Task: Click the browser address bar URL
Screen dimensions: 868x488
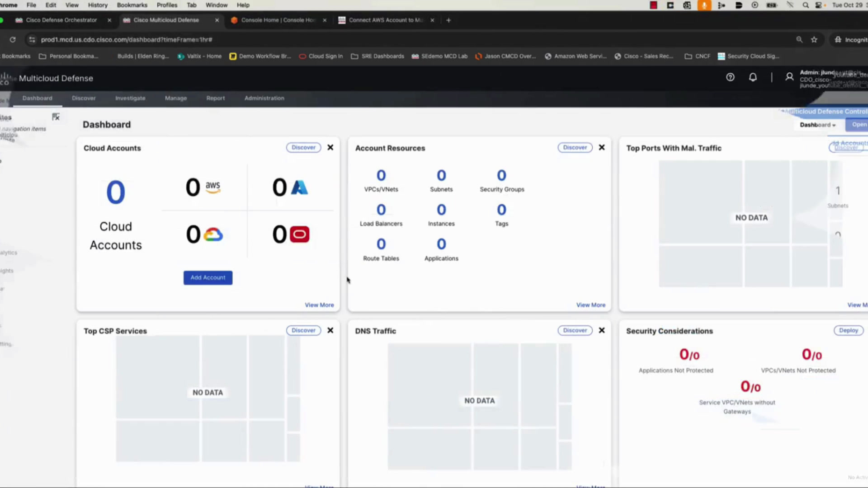Action: [127, 40]
